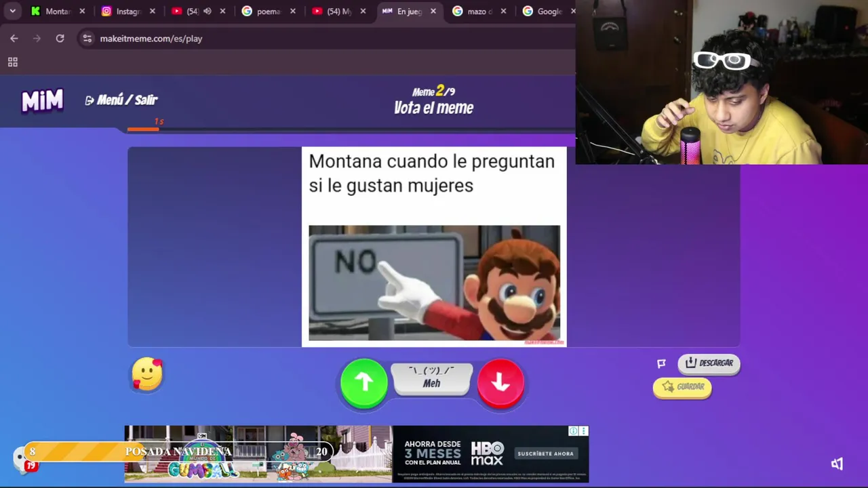This screenshot has height=488, width=868.
Task: Click the HBO Max Suscríbete Ahora ad button
Action: tap(545, 453)
